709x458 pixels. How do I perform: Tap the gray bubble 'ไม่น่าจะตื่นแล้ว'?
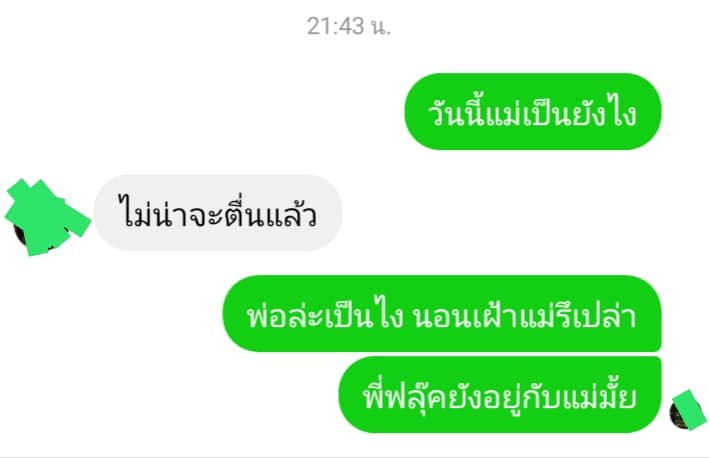point(218,212)
